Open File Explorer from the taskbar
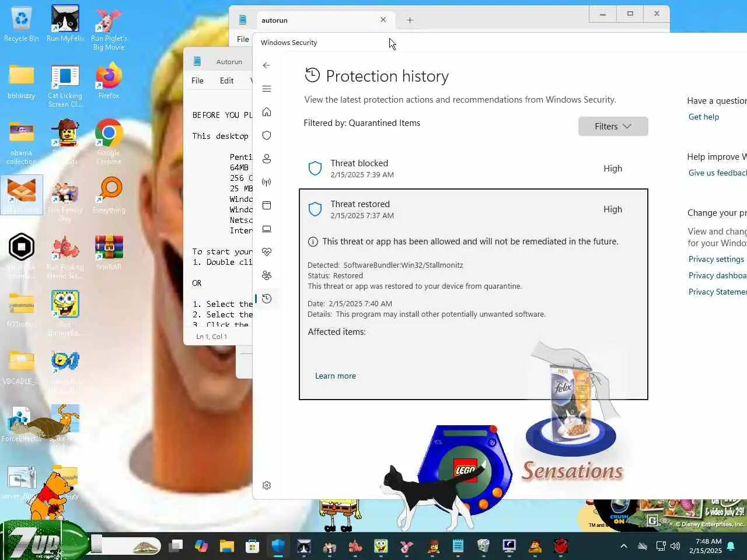747x560 pixels. [227, 546]
